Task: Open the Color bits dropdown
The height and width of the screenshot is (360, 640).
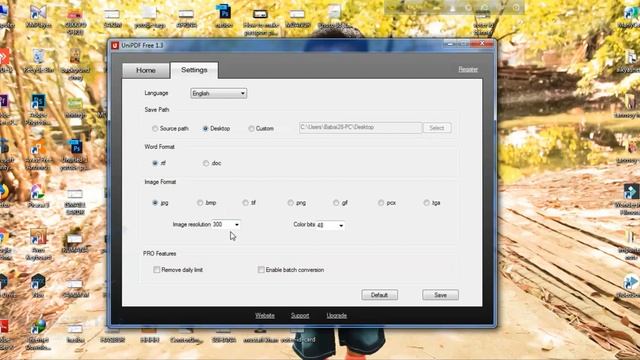Action: 341,225
